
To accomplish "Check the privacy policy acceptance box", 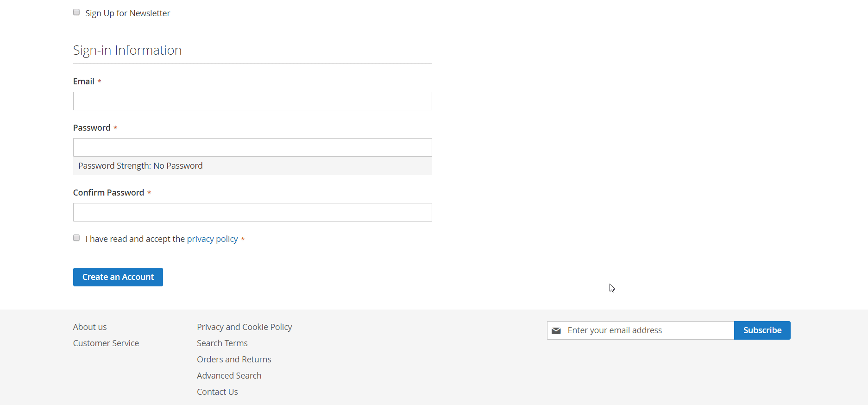I will click(x=76, y=238).
